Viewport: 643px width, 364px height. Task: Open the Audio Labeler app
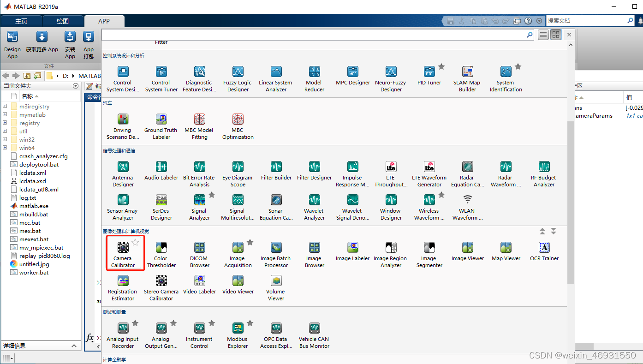[x=161, y=171]
